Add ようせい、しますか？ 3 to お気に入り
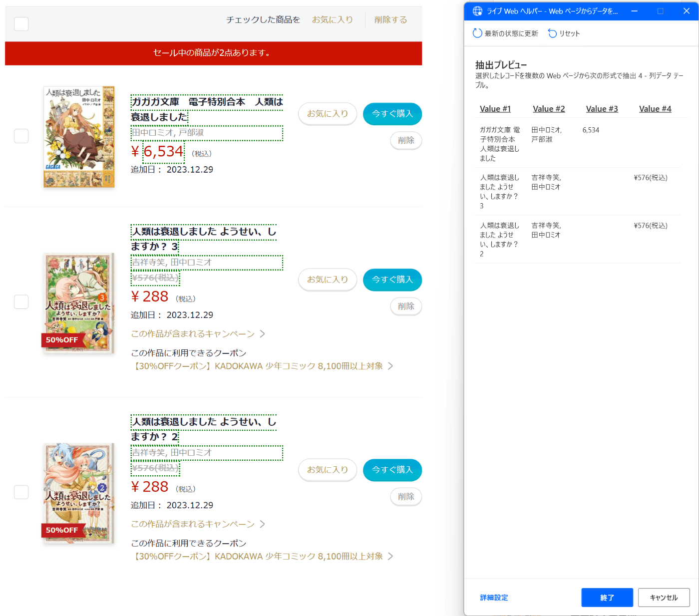 pyautogui.click(x=328, y=280)
